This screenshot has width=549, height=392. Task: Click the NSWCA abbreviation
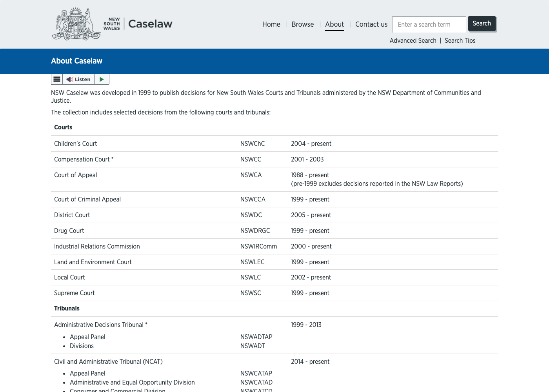(251, 175)
